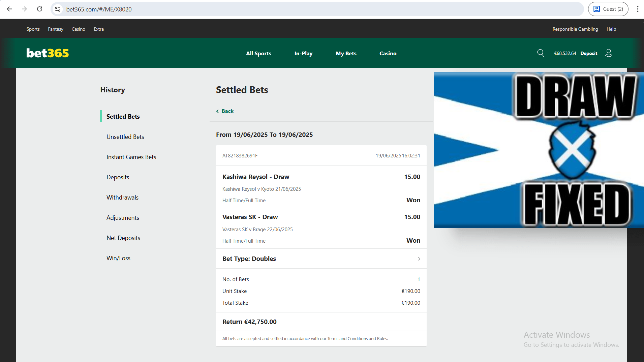Screen dimensions: 644x362
Task: Click Vasteras SK v Brage 22/06/2025 text
Action: (257, 229)
